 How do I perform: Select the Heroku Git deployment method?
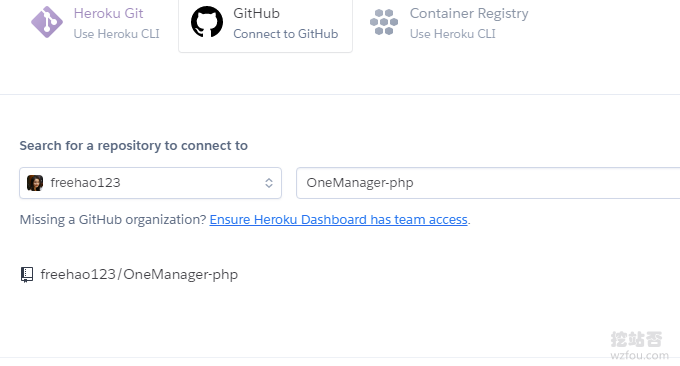[x=95, y=23]
